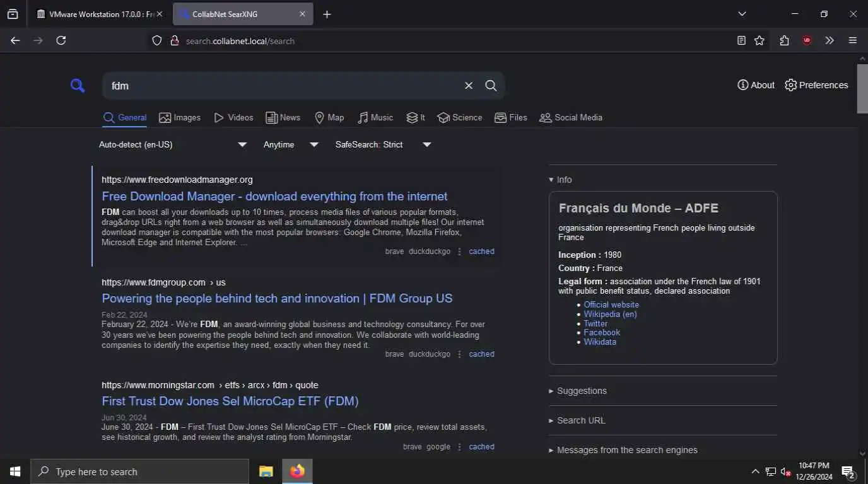This screenshot has height=484, width=868.
Task: Open engine options dots for fdmgroup result
Action: coord(459,354)
